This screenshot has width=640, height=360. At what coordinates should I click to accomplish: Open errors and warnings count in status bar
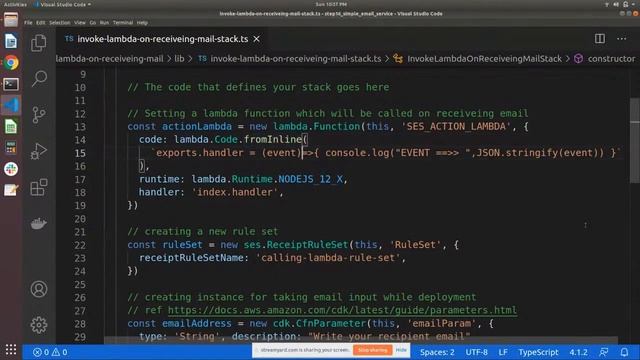50,352
